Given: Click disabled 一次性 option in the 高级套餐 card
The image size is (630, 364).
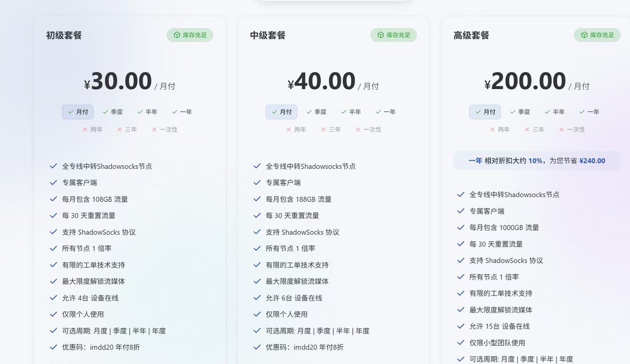Looking at the screenshot, I should tap(572, 129).
